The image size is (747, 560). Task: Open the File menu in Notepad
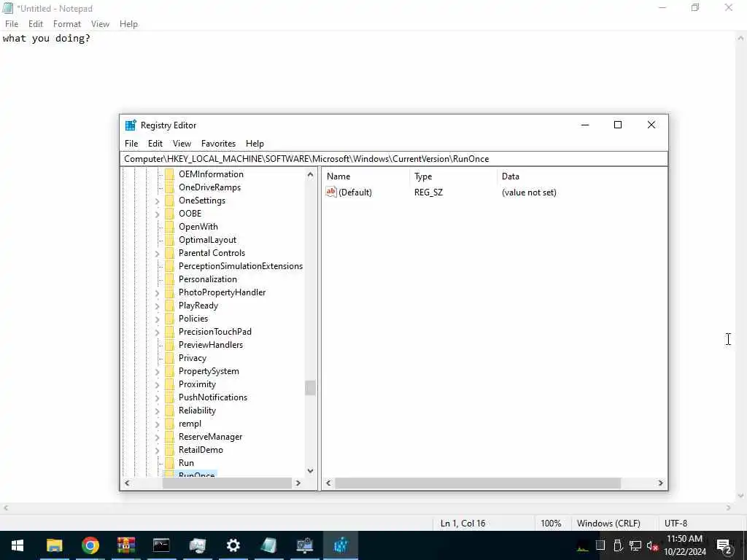(12, 24)
